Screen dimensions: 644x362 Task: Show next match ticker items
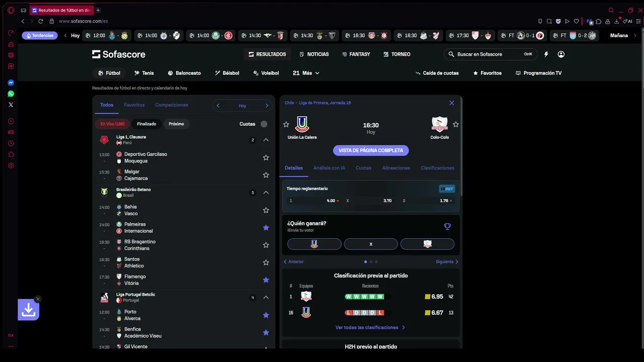pos(635,36)
